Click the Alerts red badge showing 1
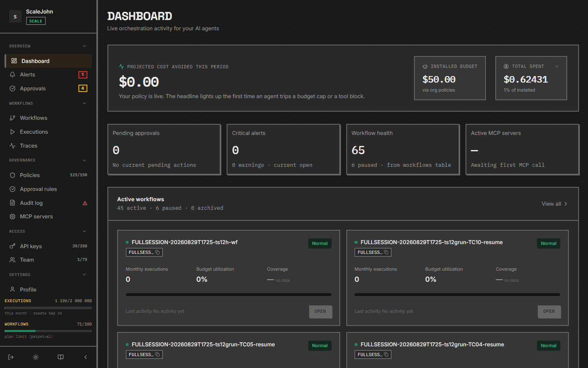 (x=83, y=74)
